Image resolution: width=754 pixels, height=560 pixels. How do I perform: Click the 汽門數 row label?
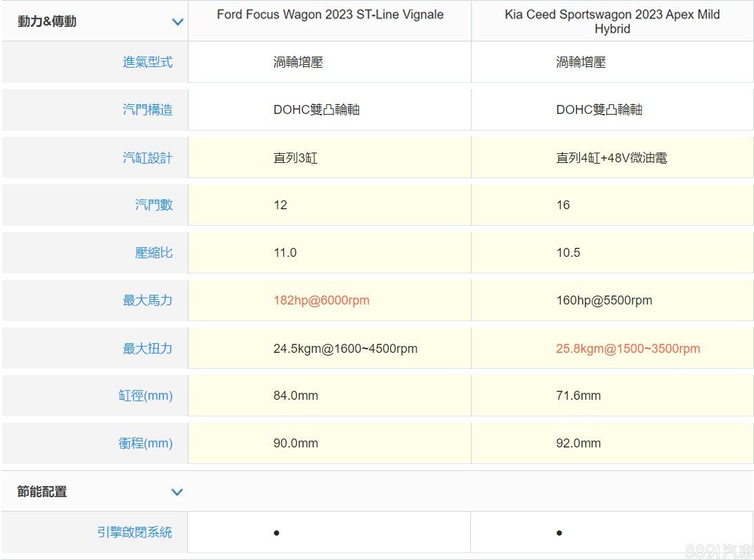153,205
